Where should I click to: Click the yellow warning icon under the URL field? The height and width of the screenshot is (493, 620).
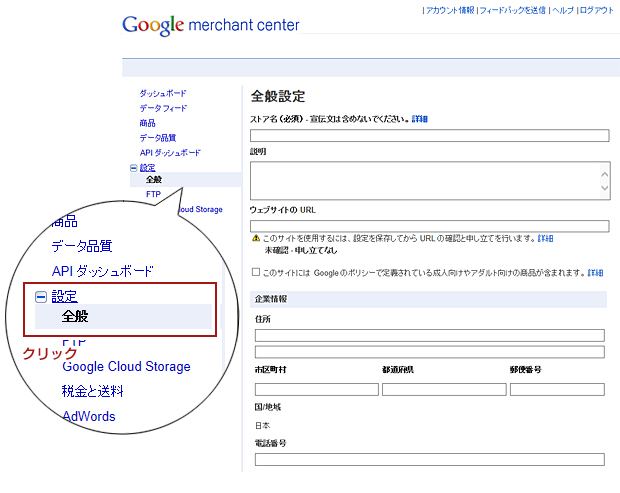point(256,238)
